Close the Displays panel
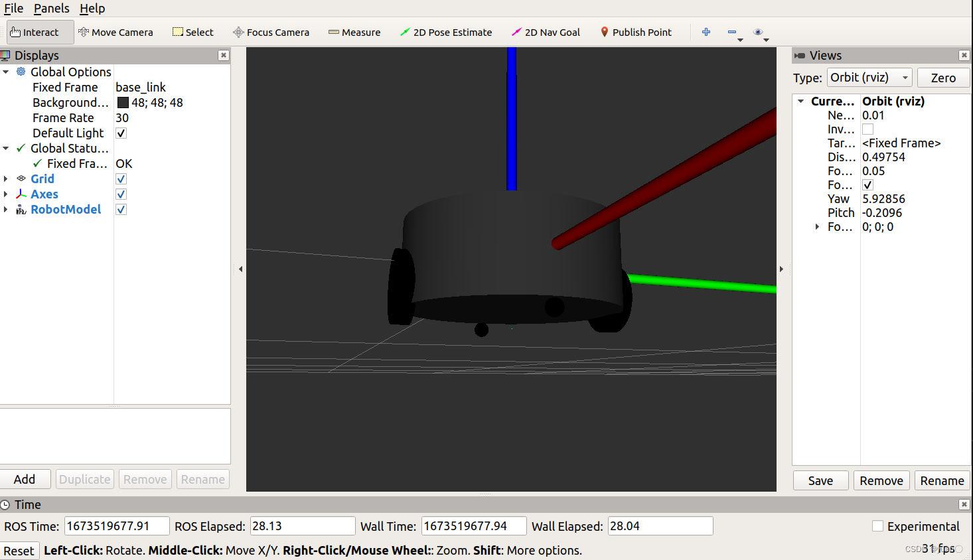 point(224,55)
